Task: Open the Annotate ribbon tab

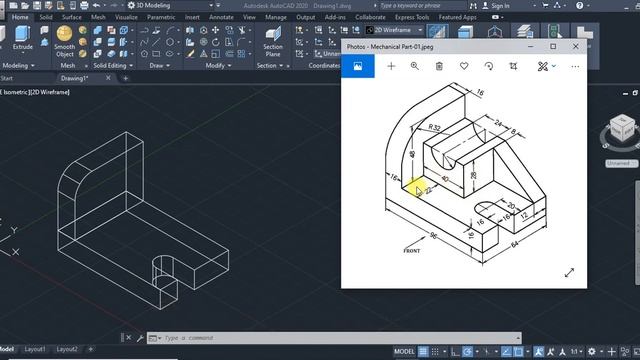Action: pos(221,17)
